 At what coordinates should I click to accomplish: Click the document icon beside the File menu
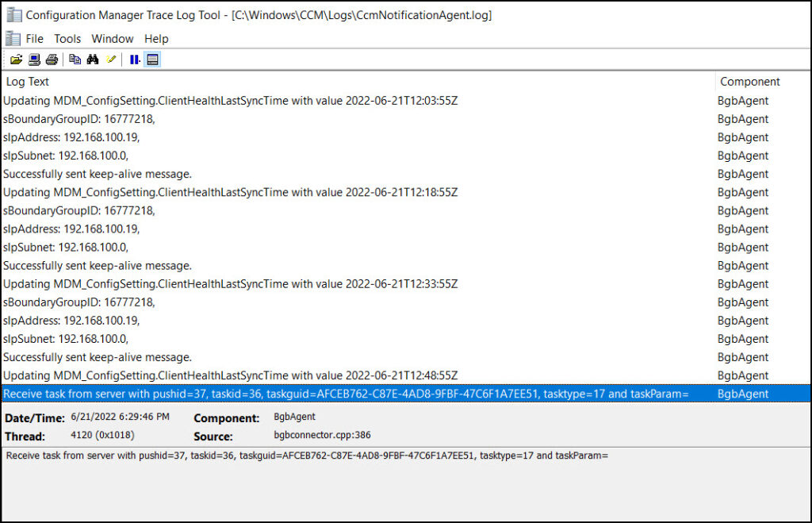pos(13,39)
